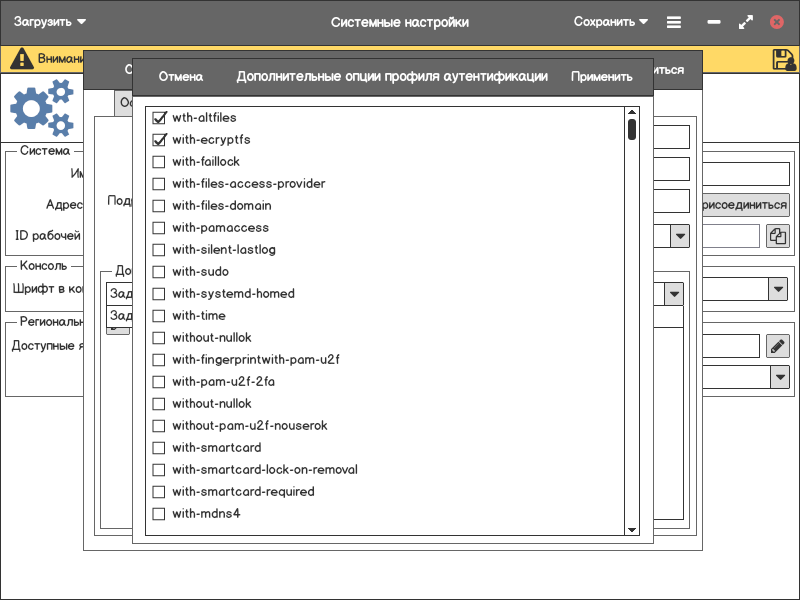Enable the with-smartcard-required option
This screenshot has width=800, height=600.
coord(159,492)
